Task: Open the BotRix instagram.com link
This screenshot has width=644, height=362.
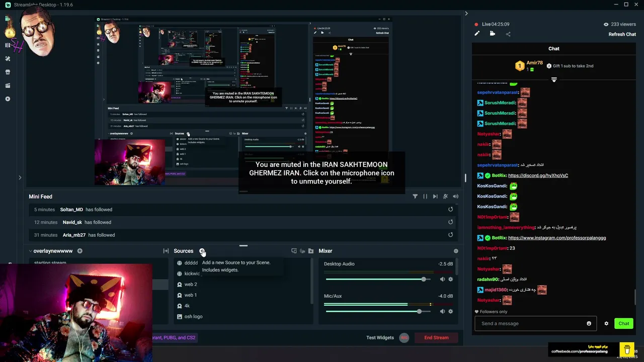Action: (x=557, y=238)
